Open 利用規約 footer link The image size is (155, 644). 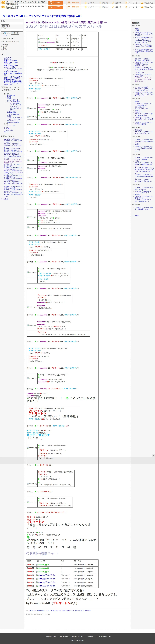(x=90, y=637)
